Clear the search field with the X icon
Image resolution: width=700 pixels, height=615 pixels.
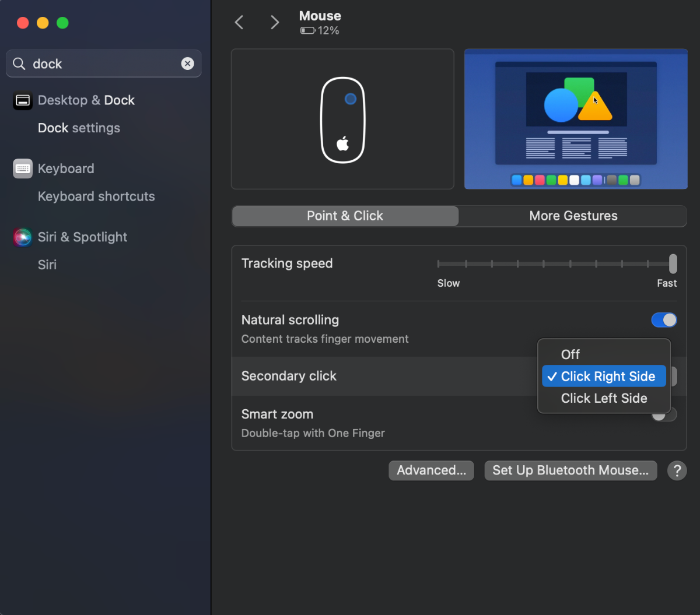tap(187, 64)
